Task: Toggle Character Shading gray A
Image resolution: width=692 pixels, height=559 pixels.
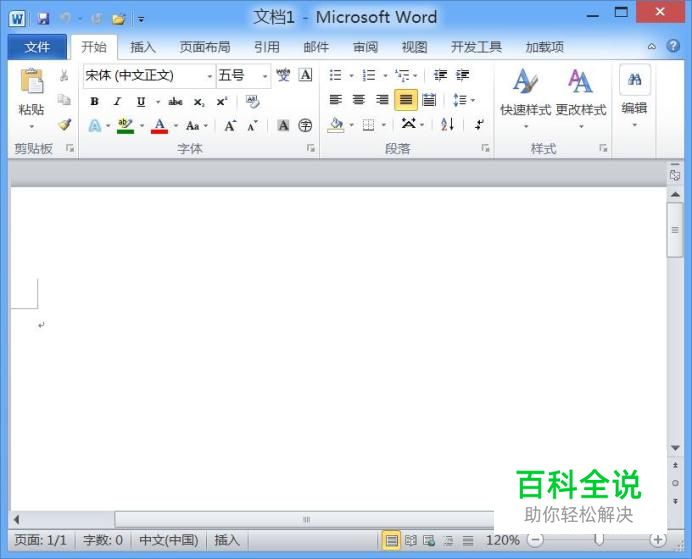Action: [x=283, y=126]
